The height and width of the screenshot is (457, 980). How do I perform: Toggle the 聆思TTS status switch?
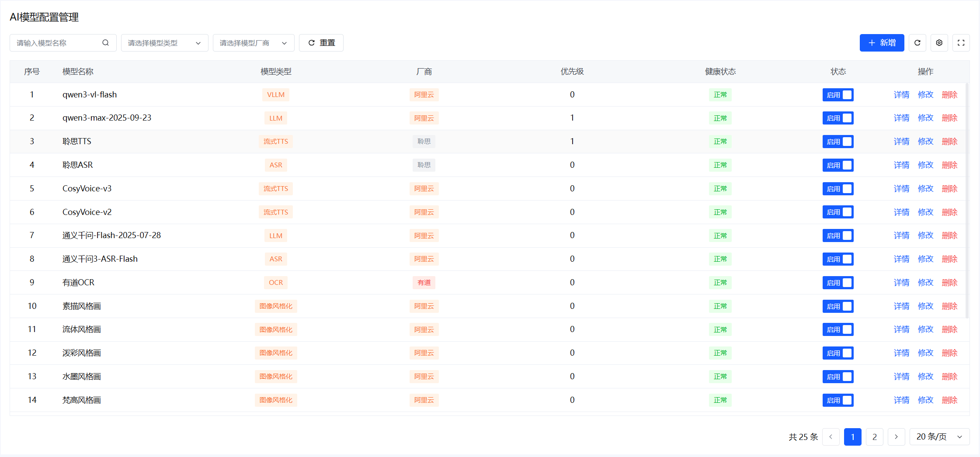pyautogui.click(x=838, y=142)
